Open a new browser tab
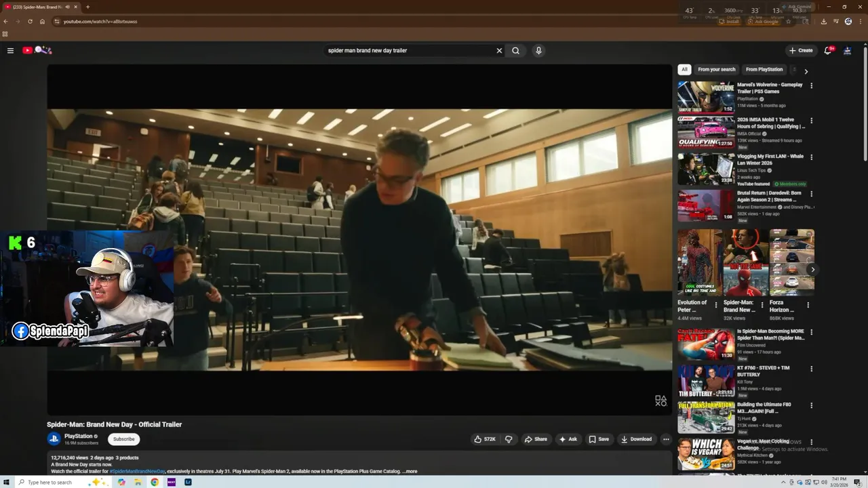868x488 pixels. click(x=87, y=7)
